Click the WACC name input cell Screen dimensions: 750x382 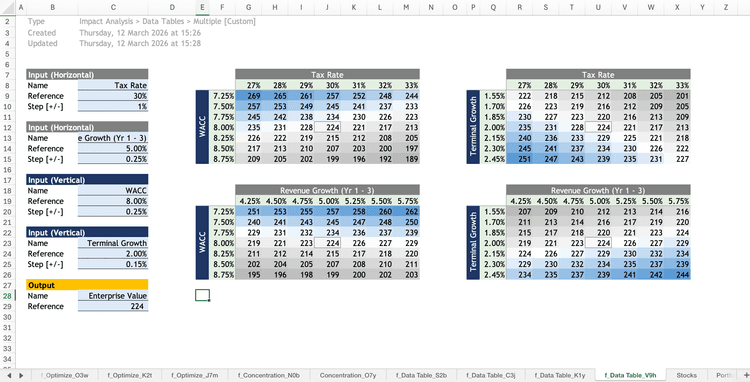(113, 191)
